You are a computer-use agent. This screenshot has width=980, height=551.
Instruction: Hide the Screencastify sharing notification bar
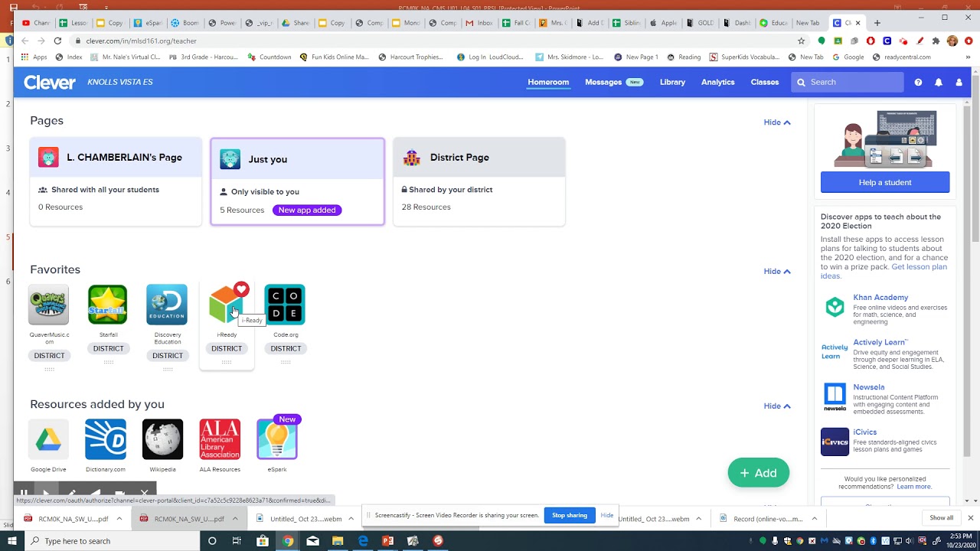(607, 515)
